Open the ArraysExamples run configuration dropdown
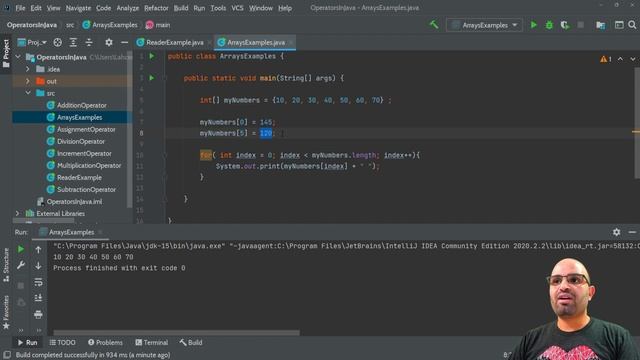 (x=484, y=25)
